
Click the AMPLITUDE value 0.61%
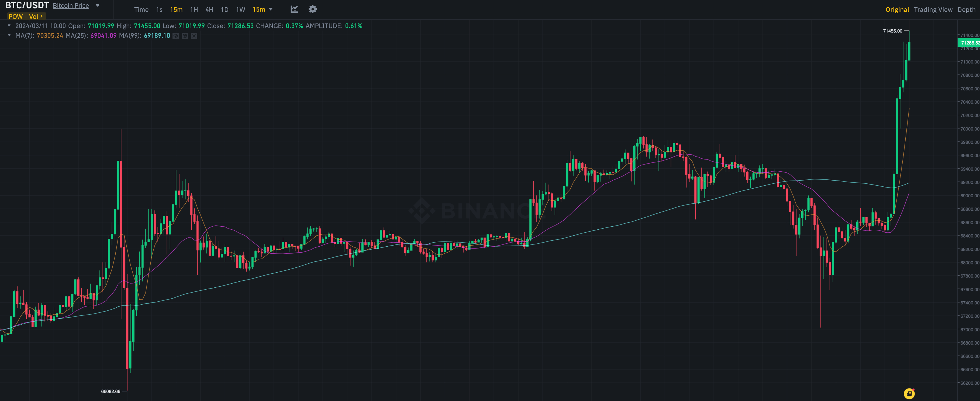(353, 26)
